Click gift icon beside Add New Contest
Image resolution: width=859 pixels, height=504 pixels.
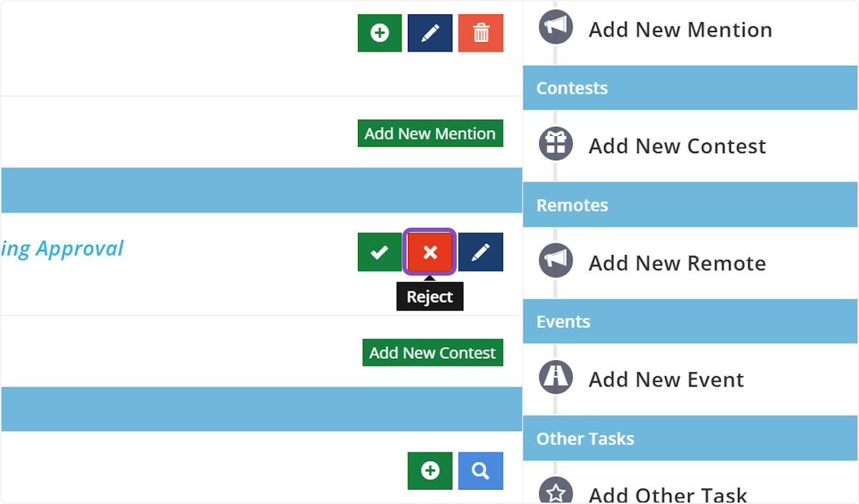556,144
